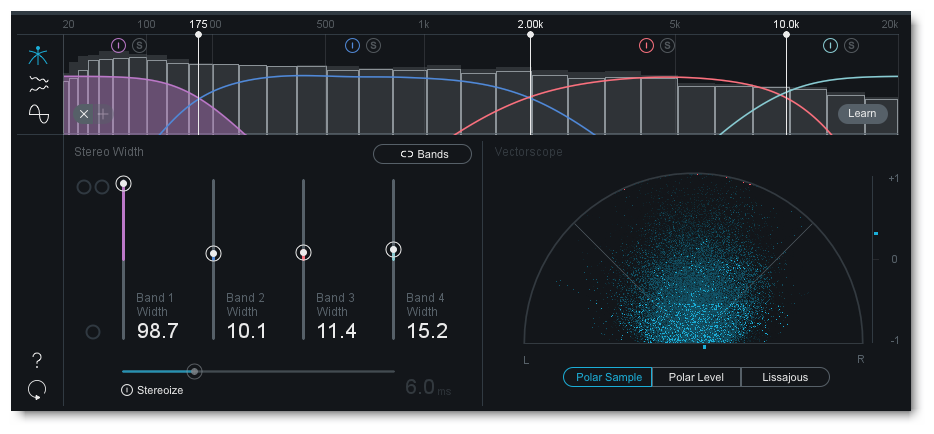The width and height of the screenshot is (934, 434).
Task: Click the Learn button
Action: (x=863, y=114)
